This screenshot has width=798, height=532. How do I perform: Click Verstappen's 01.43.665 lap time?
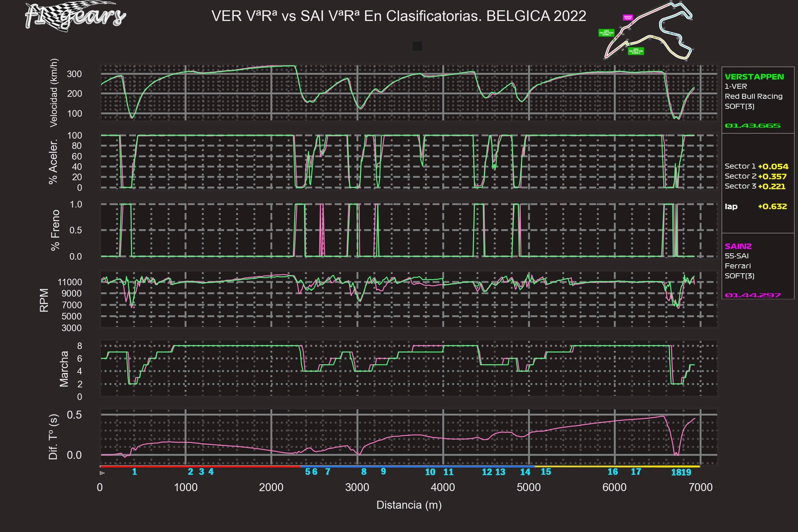[x=752, y=126]
